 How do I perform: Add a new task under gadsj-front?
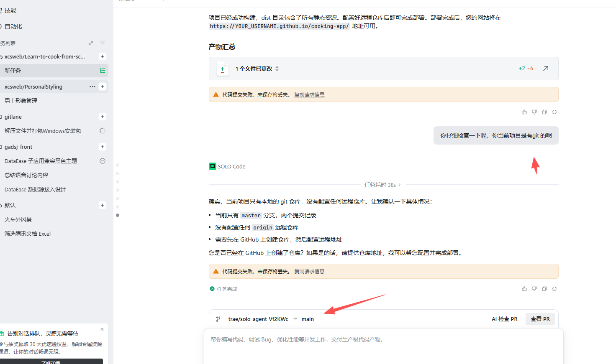103,147
